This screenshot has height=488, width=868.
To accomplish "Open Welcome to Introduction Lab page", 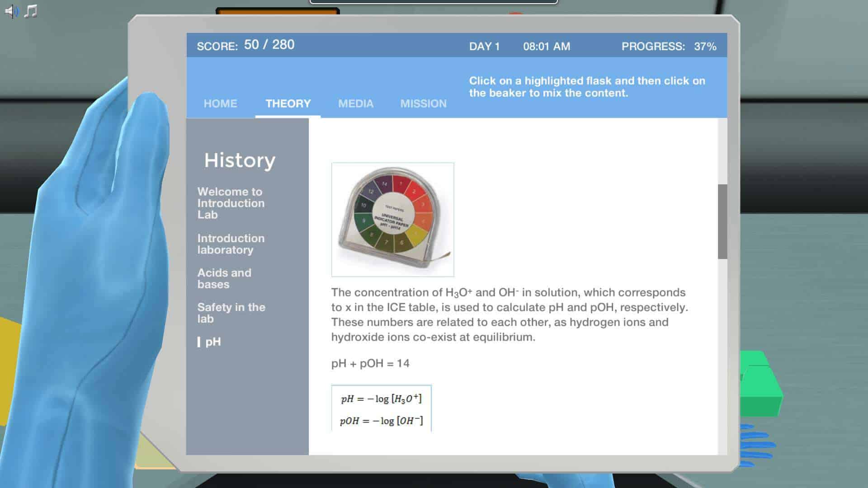I will (x=231, y=203).
